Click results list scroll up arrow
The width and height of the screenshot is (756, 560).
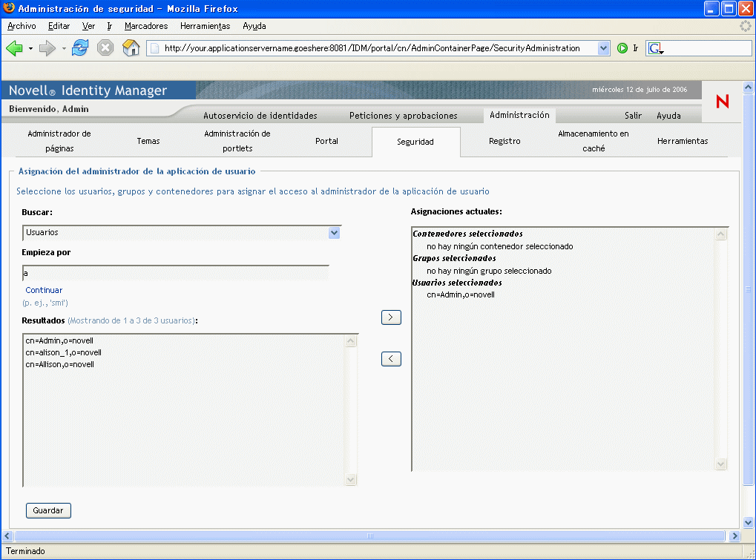(x=351, y=341)
